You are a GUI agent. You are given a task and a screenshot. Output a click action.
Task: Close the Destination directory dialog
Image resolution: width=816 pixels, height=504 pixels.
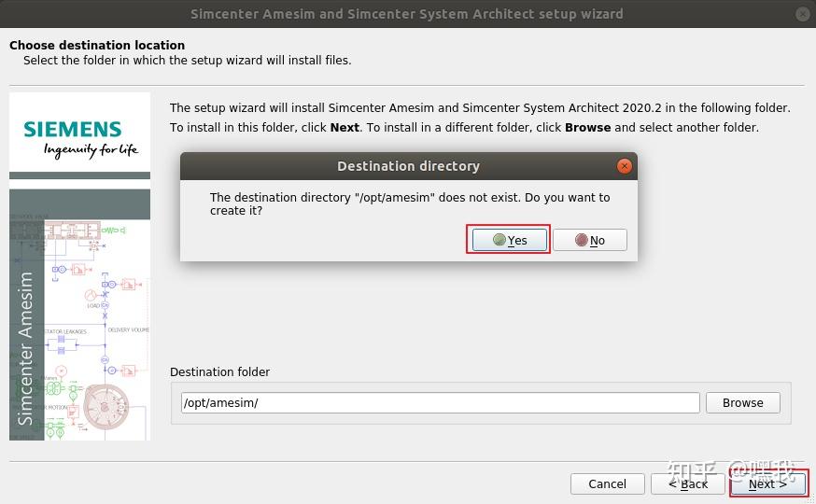[625, 166]
